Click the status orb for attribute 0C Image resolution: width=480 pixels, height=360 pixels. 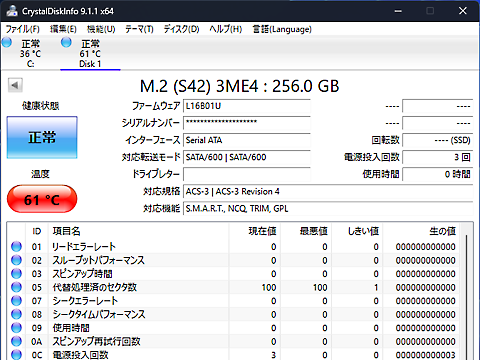[16, 355]
